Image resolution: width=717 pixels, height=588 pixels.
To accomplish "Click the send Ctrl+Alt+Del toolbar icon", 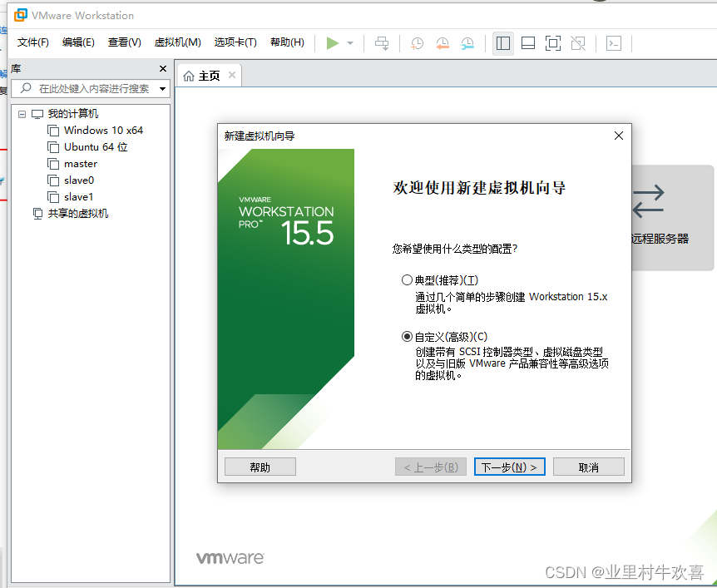I will pos(382,43).
